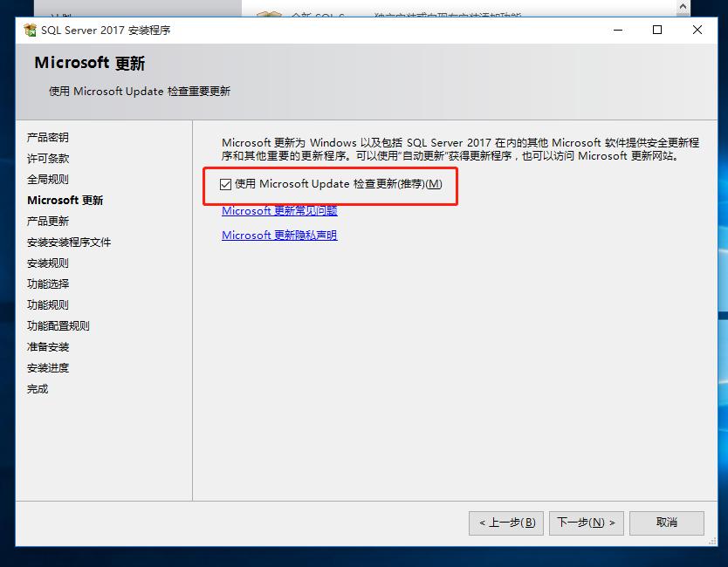Select the 准备安装 step in sidebar
The image size is (728, 567).
coord(48,346)
